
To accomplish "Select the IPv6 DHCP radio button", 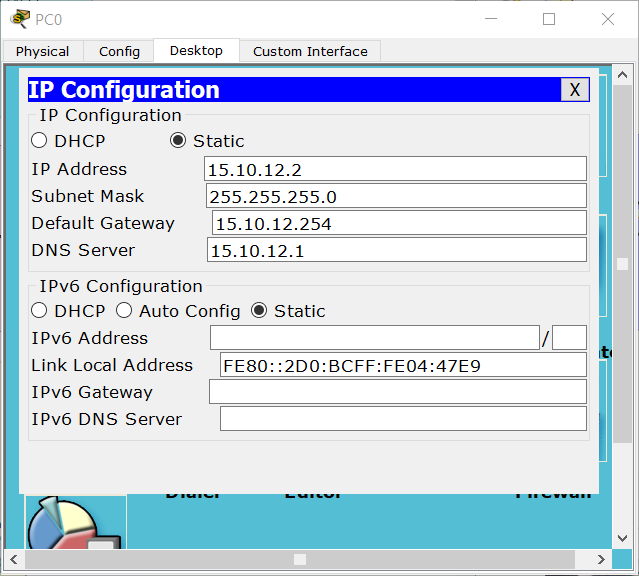I will [39, 311].
